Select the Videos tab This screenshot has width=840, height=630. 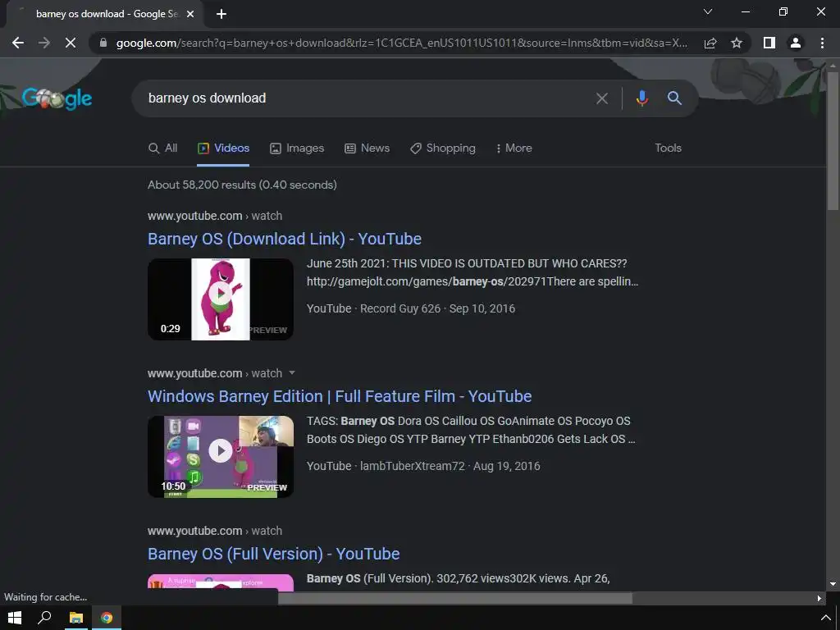[x=223, y=148]
